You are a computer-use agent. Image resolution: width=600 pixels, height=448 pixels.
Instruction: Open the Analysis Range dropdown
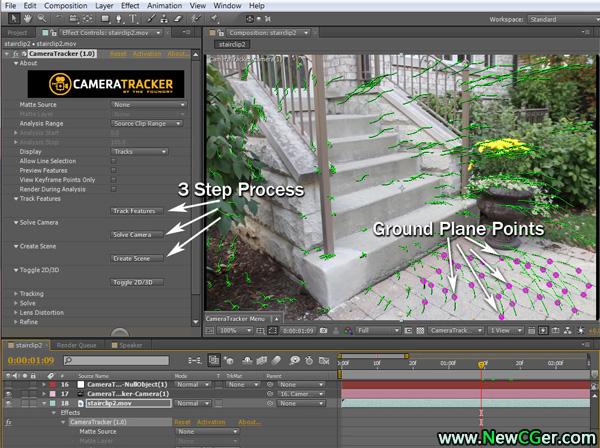pyautogui.click(x=147, y=124)
